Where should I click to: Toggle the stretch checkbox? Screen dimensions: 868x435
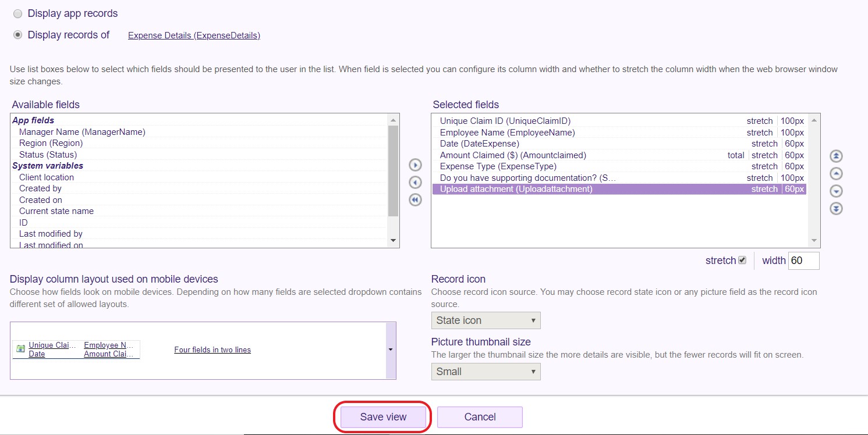click(x=742, y=260)
